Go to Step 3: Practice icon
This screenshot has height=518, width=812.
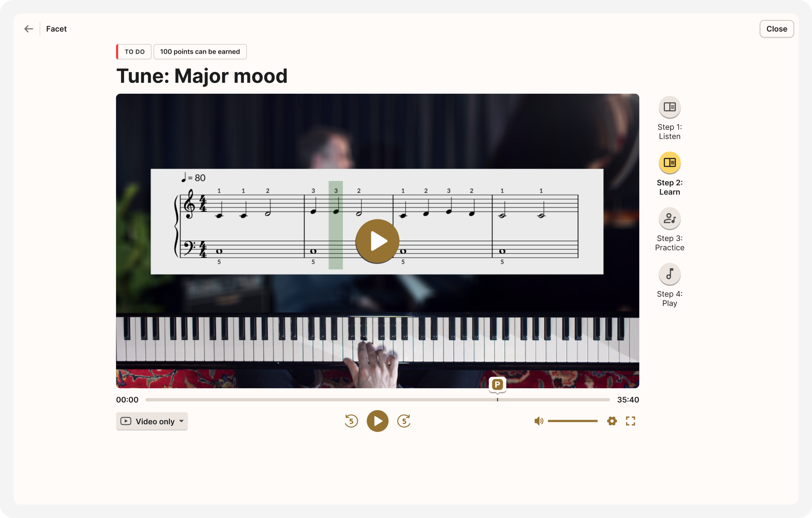click(x=669, y=218)
